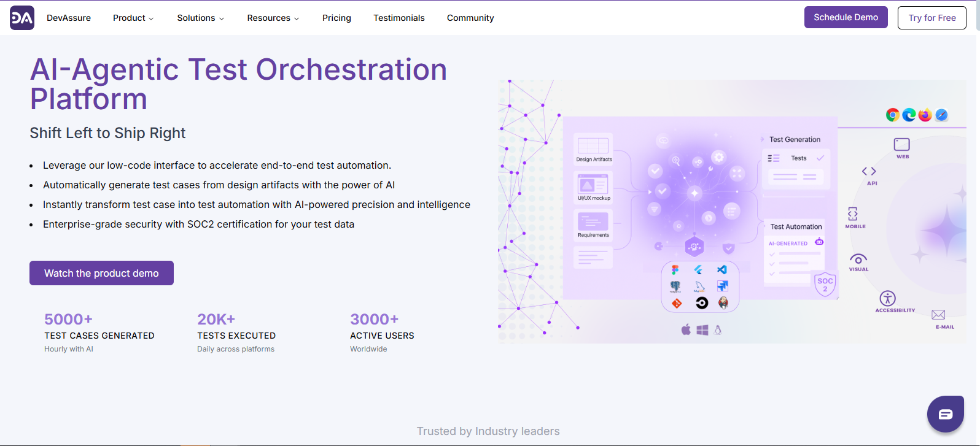The width and height of the screenshot is (980, 446).
Task: Expand the Resources dropdown menu
Action: click(273, 18)
